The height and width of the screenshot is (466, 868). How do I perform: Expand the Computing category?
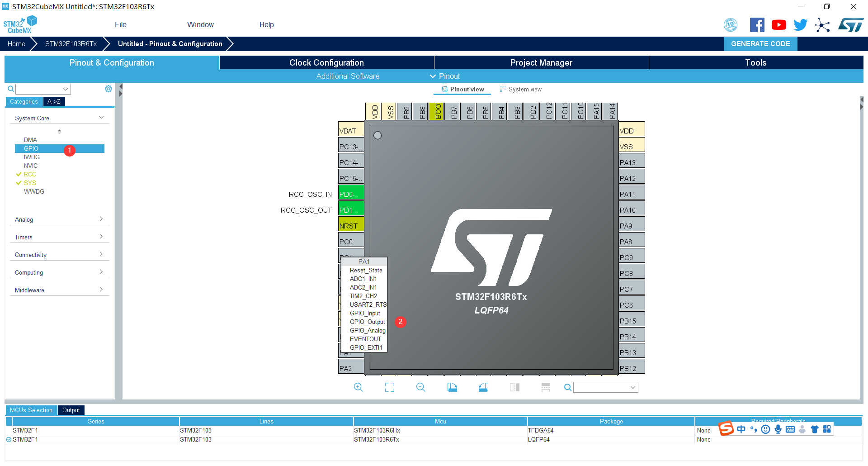pos(101,272)
